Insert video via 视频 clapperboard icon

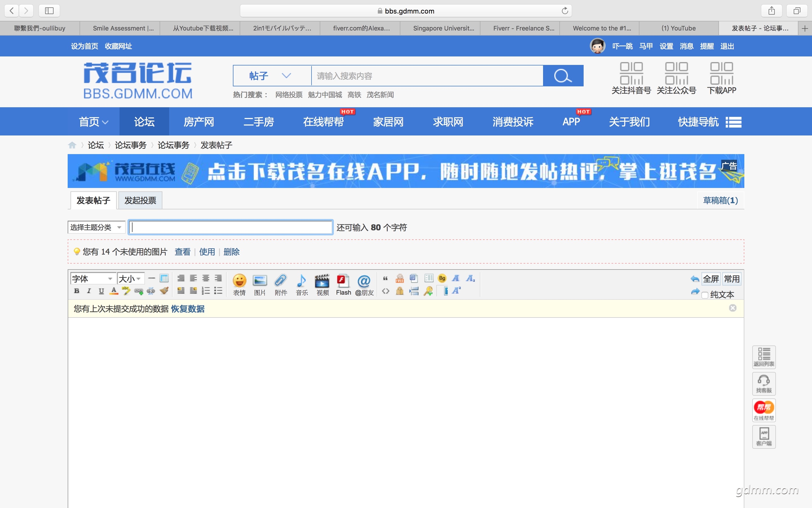pos(323,284)
